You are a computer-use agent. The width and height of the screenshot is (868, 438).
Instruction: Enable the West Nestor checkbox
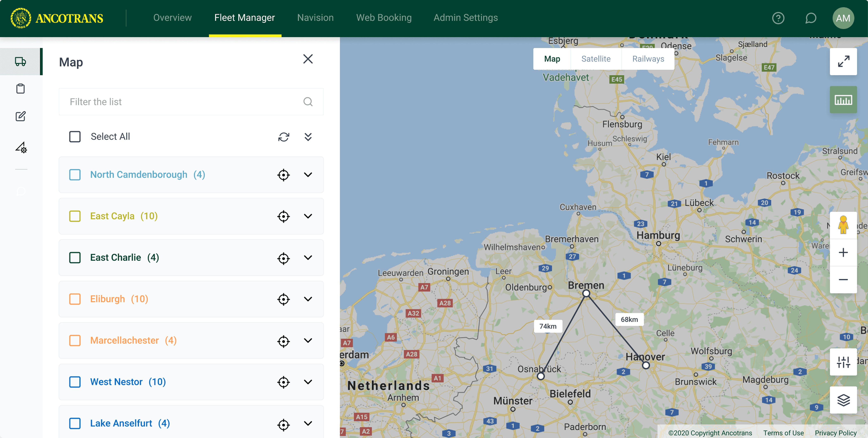tap(75, 382)
